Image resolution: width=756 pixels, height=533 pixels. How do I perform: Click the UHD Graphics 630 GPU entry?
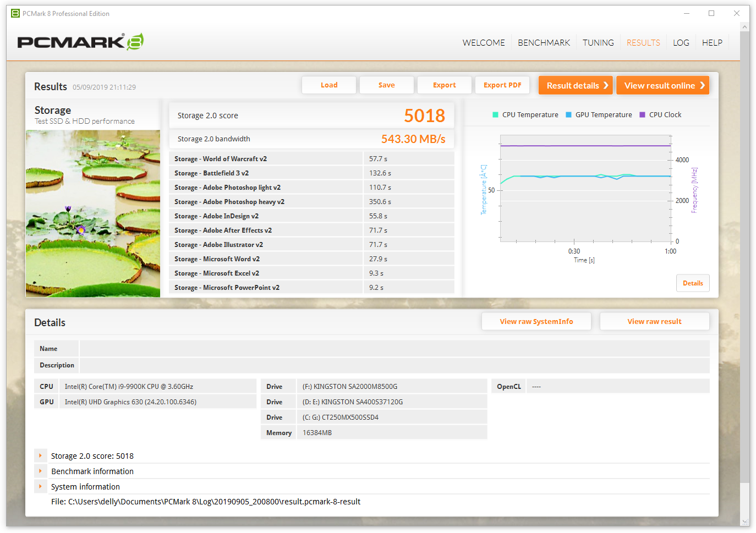point(158,402)
